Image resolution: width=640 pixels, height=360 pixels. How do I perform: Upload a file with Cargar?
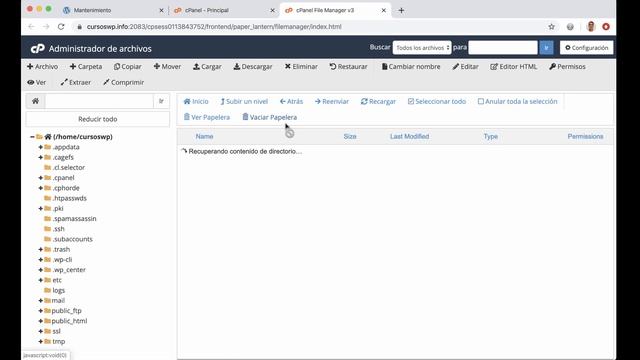[207, 67]
